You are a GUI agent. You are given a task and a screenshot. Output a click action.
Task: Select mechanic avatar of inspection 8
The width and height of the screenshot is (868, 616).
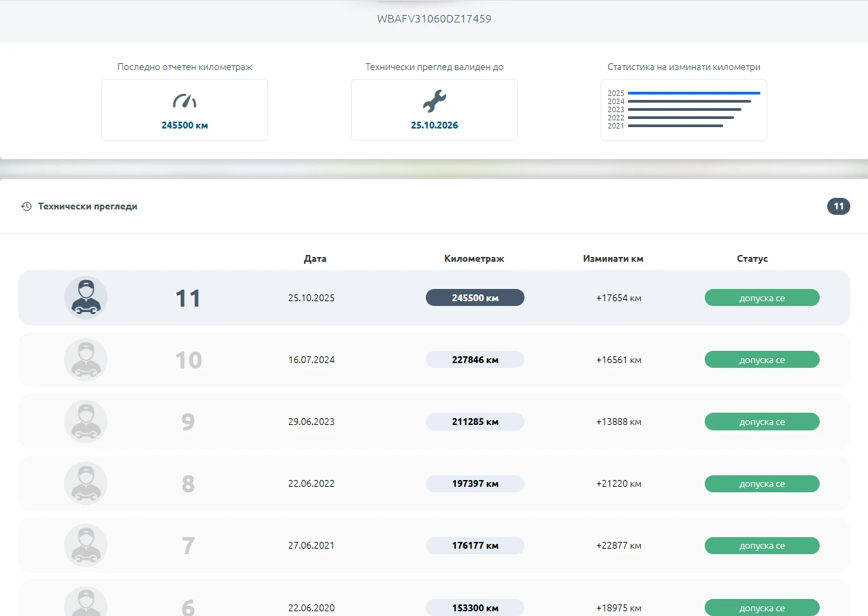point(86,483)
